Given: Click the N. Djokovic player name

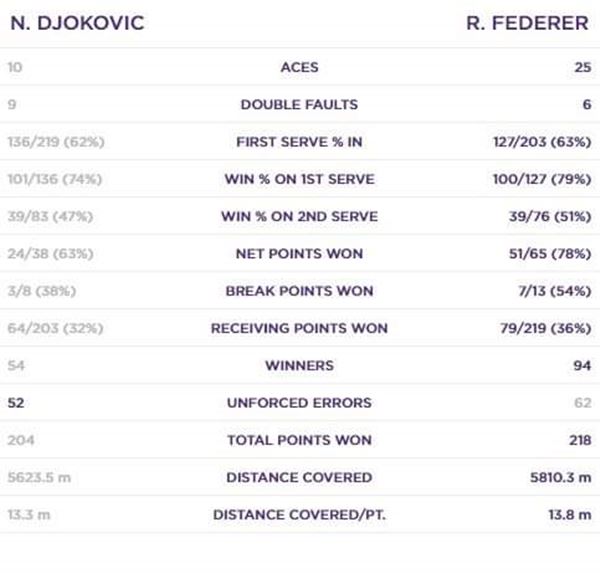Looking at the screenshot, I should point(77,23).
